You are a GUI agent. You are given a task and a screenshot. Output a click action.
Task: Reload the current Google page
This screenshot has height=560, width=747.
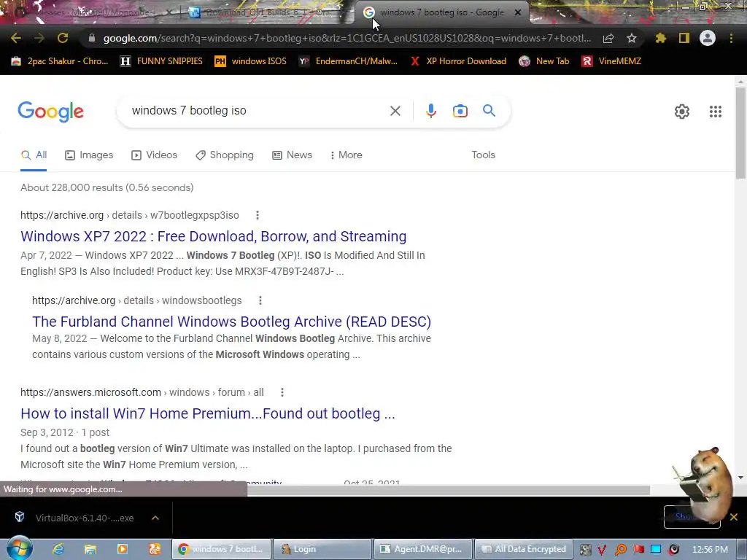click(x=63, y=38)
